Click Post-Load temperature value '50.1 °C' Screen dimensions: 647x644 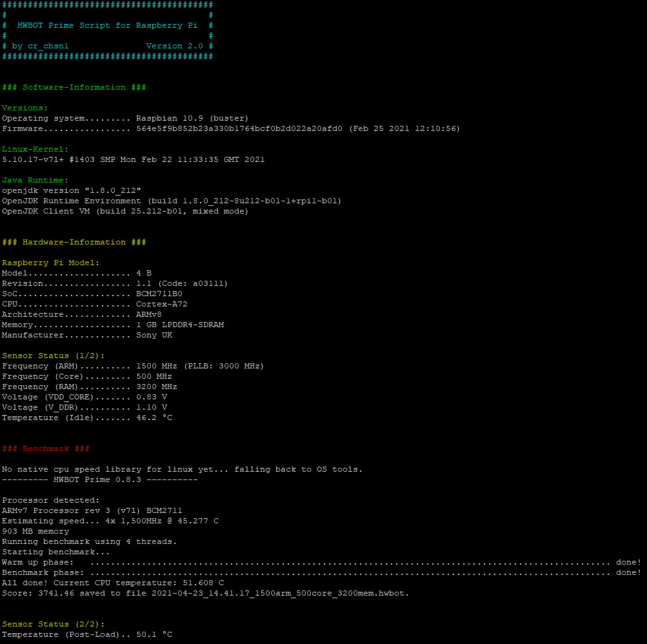[x=154, y=634]
